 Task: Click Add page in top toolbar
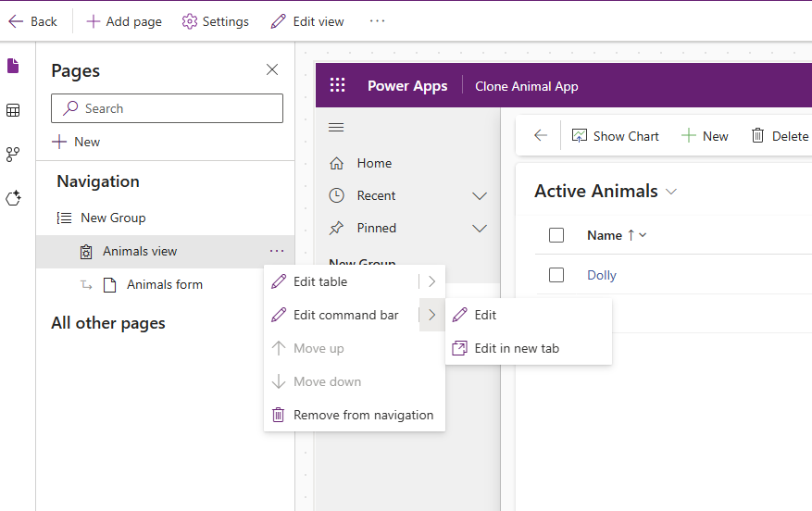coord(124,21)
